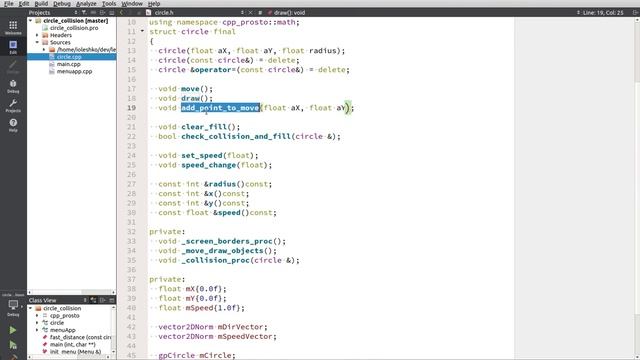The width and height of the screenshot is (640, 360).
Task: Click the circle.h file type icon
Action: pyautogui.click(x=149, y=13)
